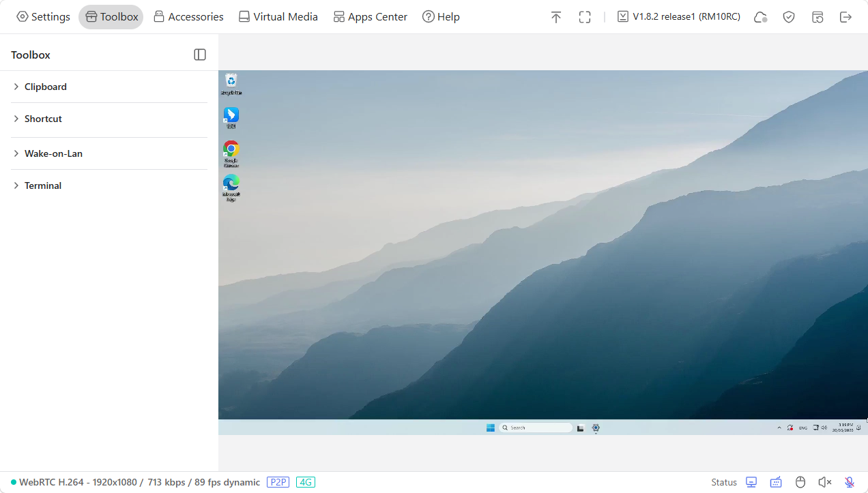Click the cloud connection status icon
This screenshot has height=493, width=868.
coord(760,17)
